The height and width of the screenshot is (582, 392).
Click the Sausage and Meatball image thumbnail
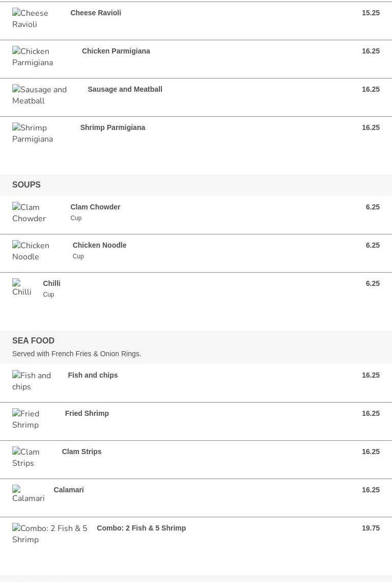39,95
